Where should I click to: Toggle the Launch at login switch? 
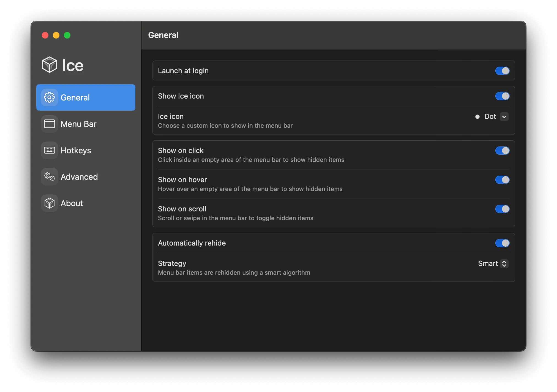(502, 70)
